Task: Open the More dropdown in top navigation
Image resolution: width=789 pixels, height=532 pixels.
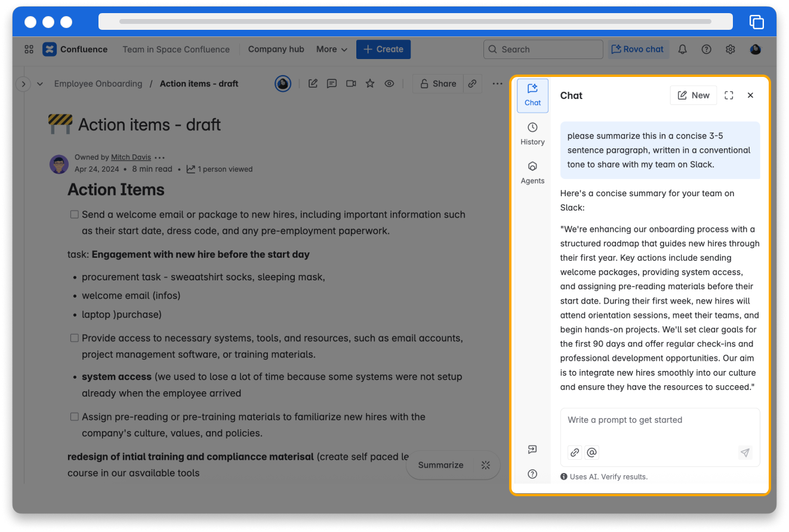Action: 332,50
